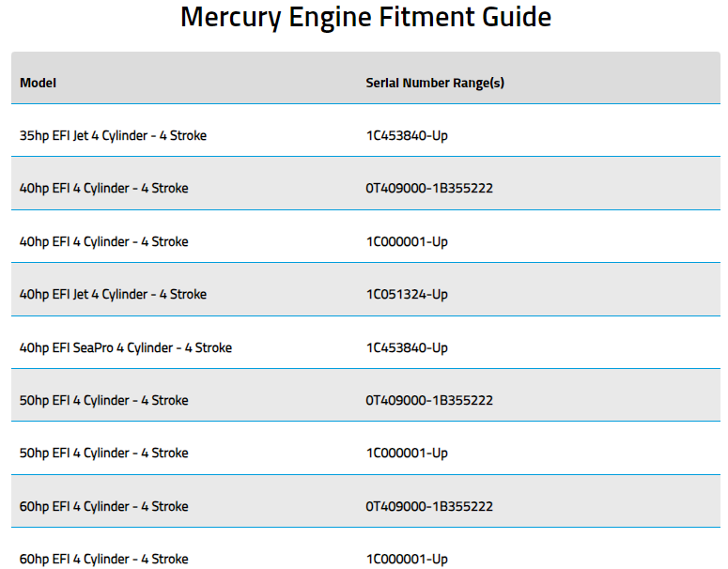The width and height of the screenshot is (728, 569).
Task: Select serial number 1C051324-Up
Action: (407, 294)
